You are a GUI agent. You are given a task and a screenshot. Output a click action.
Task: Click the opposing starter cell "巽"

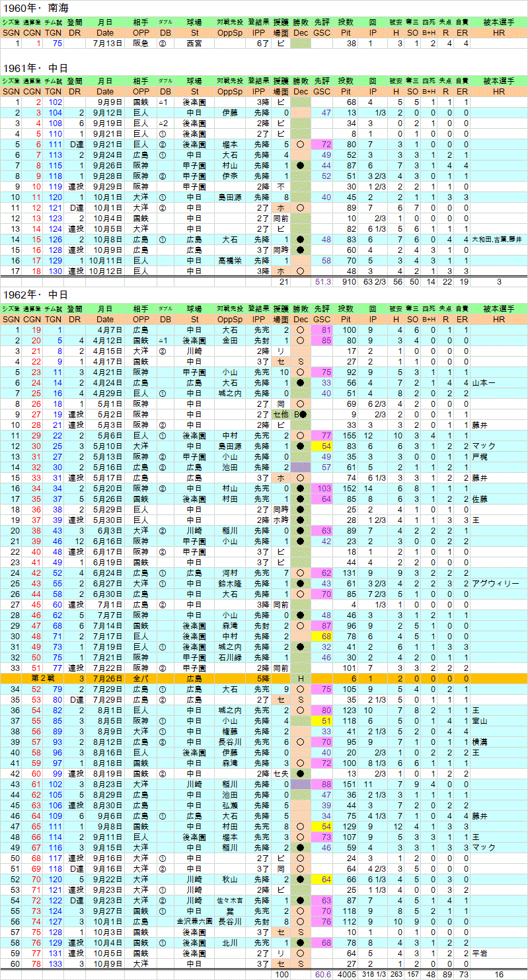tap(230, 911)
